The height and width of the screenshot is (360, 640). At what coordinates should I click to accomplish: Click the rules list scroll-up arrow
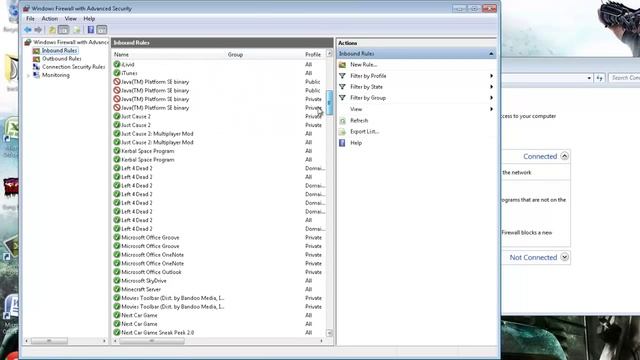tap(329, 54)
